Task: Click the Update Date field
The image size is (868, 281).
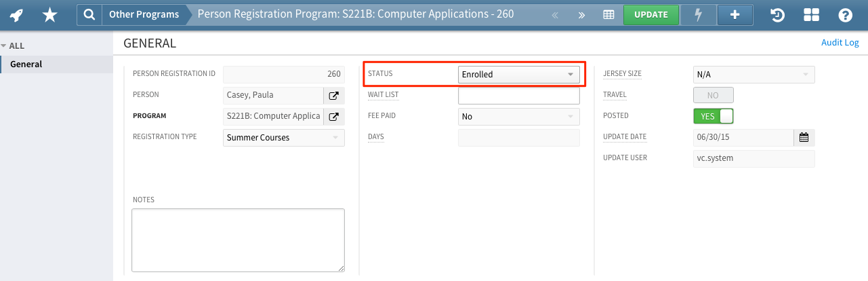Action: (743, 137)
